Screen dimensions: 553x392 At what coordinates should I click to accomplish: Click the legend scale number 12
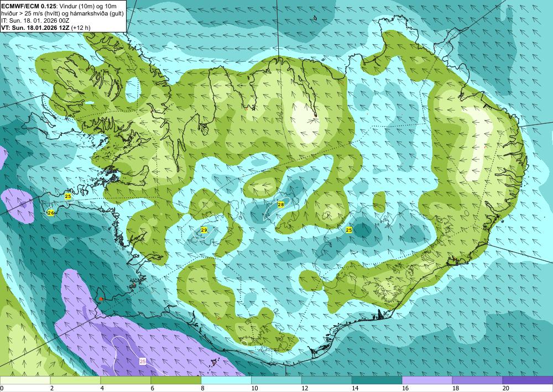(305, 389)
